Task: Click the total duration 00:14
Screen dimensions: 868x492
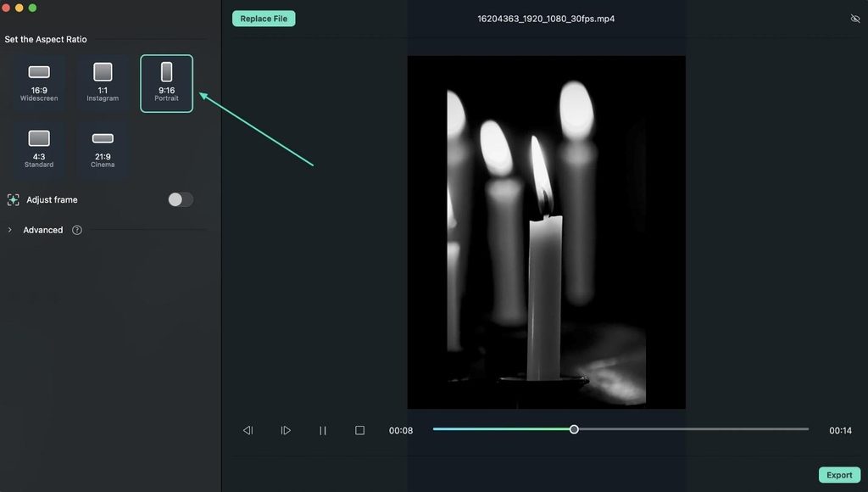Action: tap(840, 431)
